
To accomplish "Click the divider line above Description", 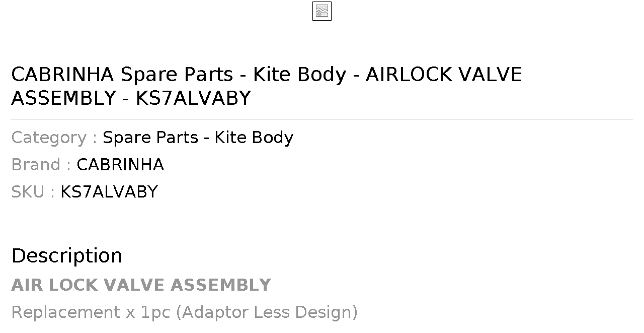I will click(322, 234).
